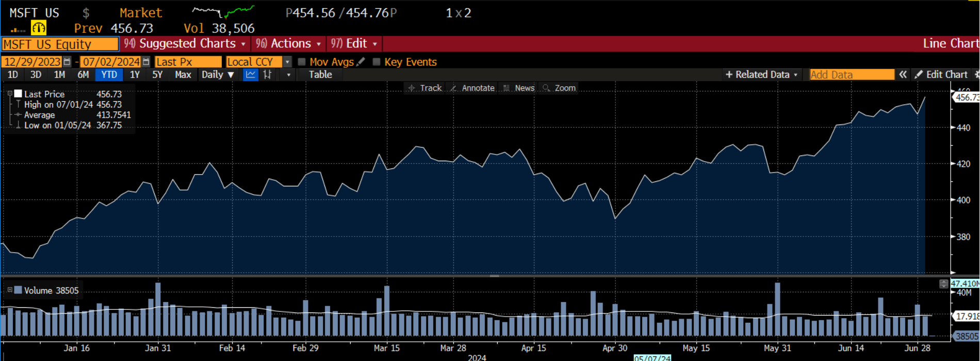Expand Volume legend tree
This screenshot has width=980, height=361.
[9, 290]
